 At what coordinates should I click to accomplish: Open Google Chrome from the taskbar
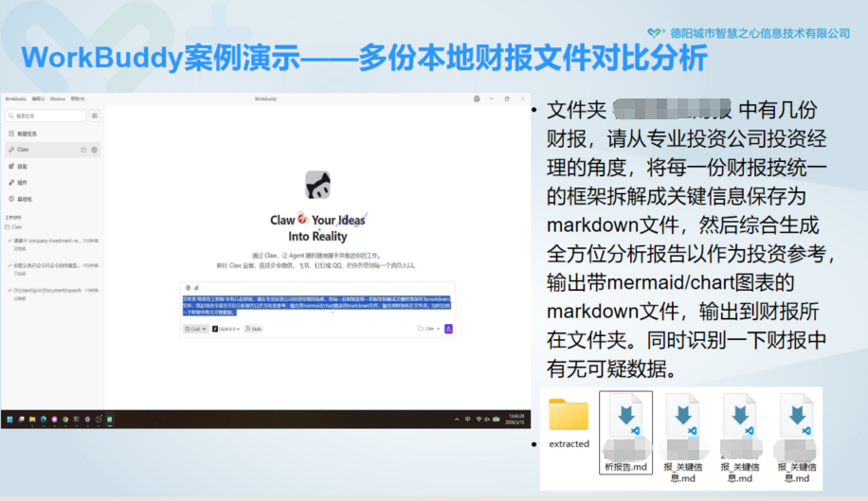coord(65,420)
